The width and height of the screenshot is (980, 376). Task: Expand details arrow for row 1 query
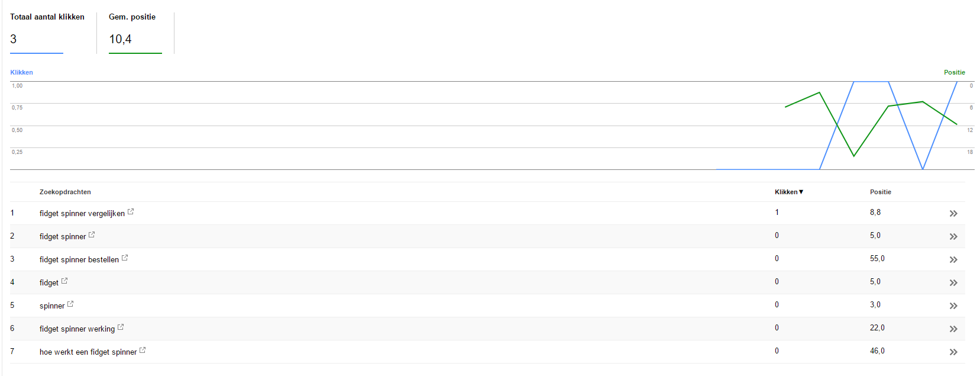coord(953,213)
